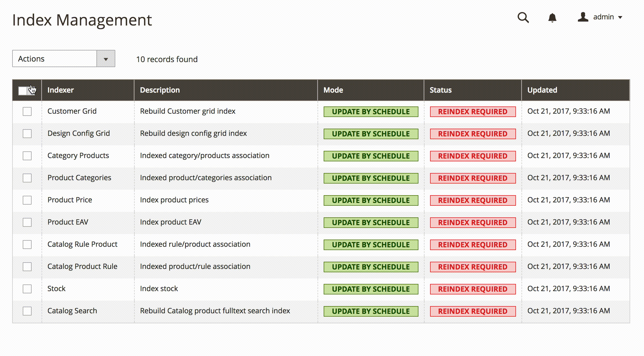Click Update by Schedule badge for Product EAV

pyautogui.click(x=371, y=223)
